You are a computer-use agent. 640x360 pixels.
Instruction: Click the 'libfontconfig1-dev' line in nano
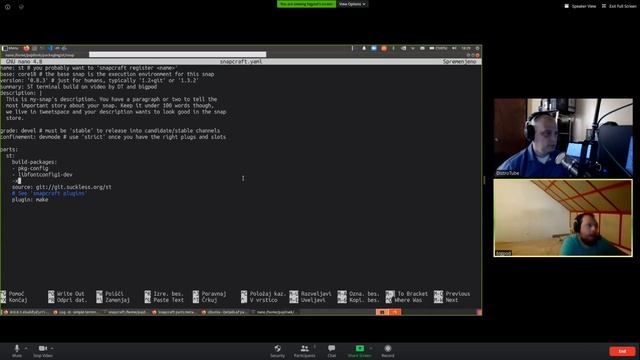coord(42,174)
